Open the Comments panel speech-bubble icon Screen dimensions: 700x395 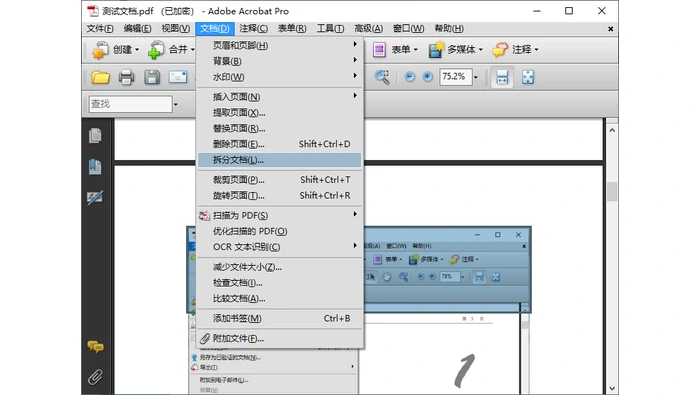point(96,346)
